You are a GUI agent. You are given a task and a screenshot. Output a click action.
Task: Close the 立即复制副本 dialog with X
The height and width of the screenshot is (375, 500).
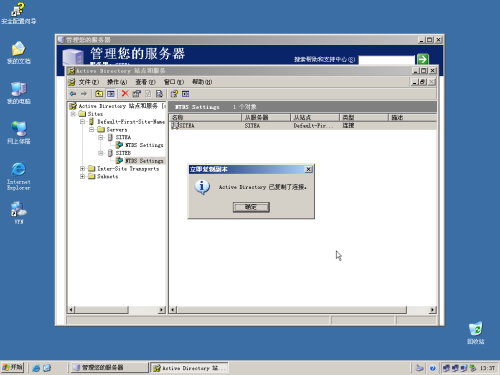pos(309,169)
